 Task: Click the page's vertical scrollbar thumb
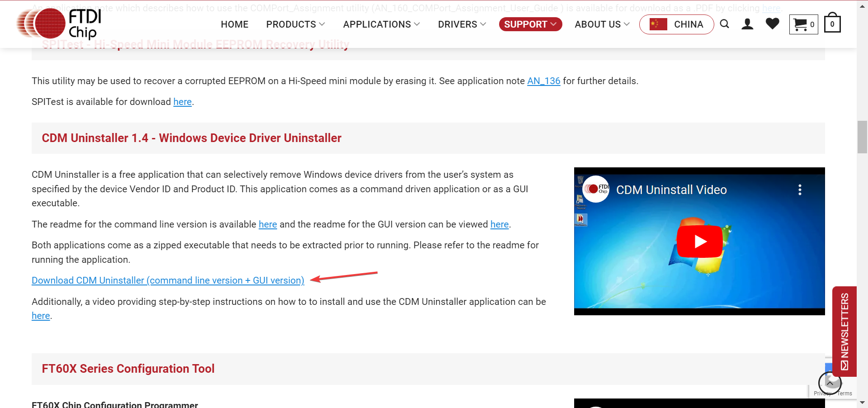862,137
